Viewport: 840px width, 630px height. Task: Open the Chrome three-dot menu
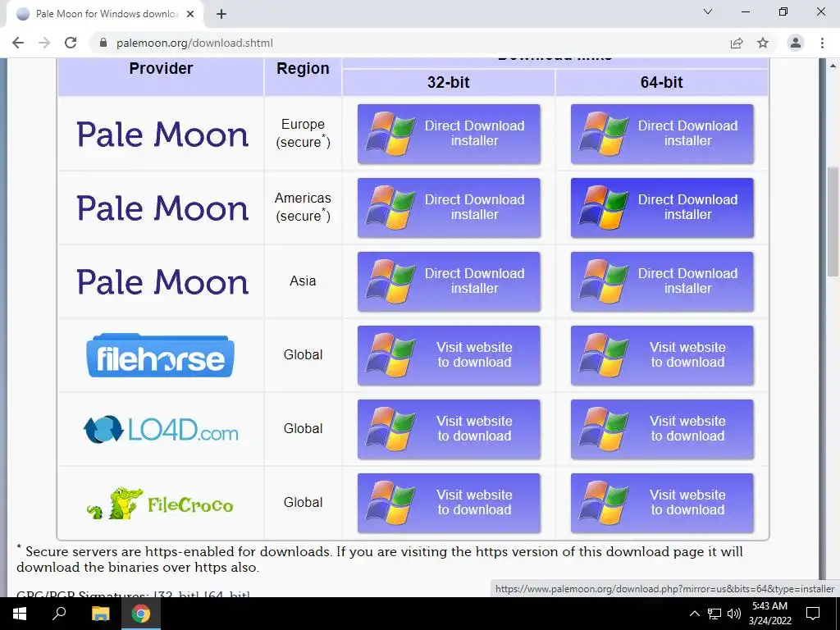point(822,43)
